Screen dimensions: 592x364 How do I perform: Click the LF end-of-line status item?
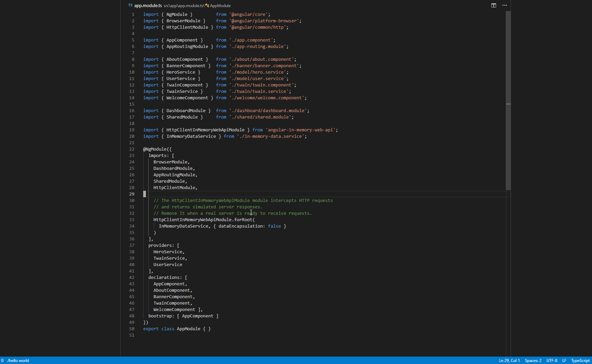[564, 360]
